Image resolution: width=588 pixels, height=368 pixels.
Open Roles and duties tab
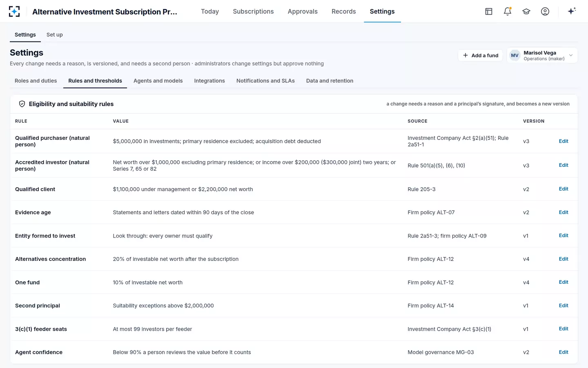[36, 81]
